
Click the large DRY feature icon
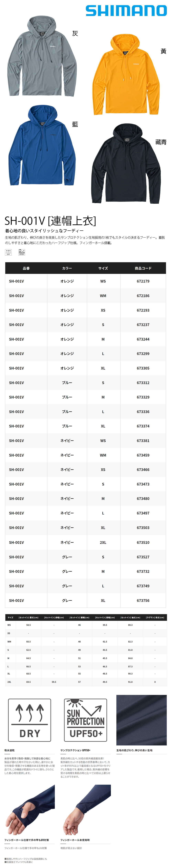30,720
